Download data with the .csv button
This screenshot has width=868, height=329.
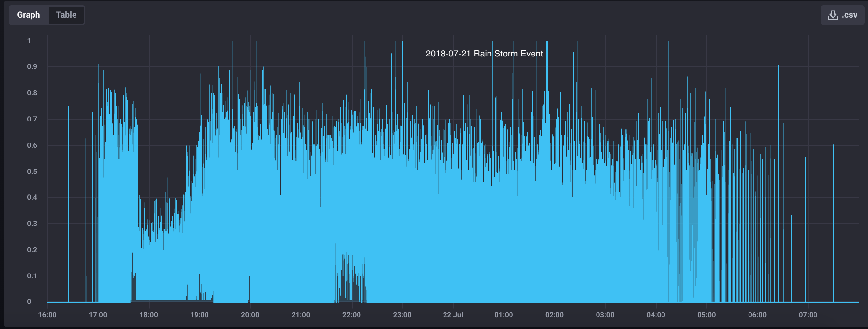pyautogui.click(x=842, y=15)
